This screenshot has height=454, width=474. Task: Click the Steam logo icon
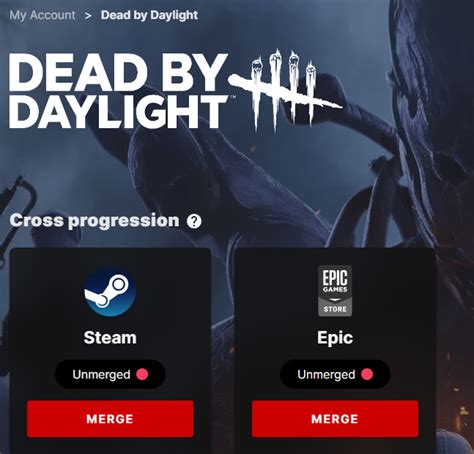pos(110,292)
